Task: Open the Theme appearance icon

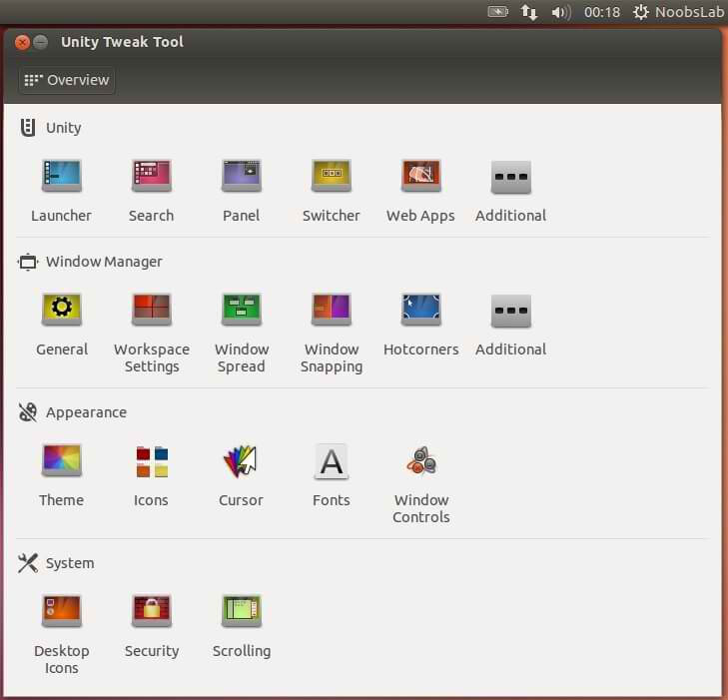Action: click(61, 460)
